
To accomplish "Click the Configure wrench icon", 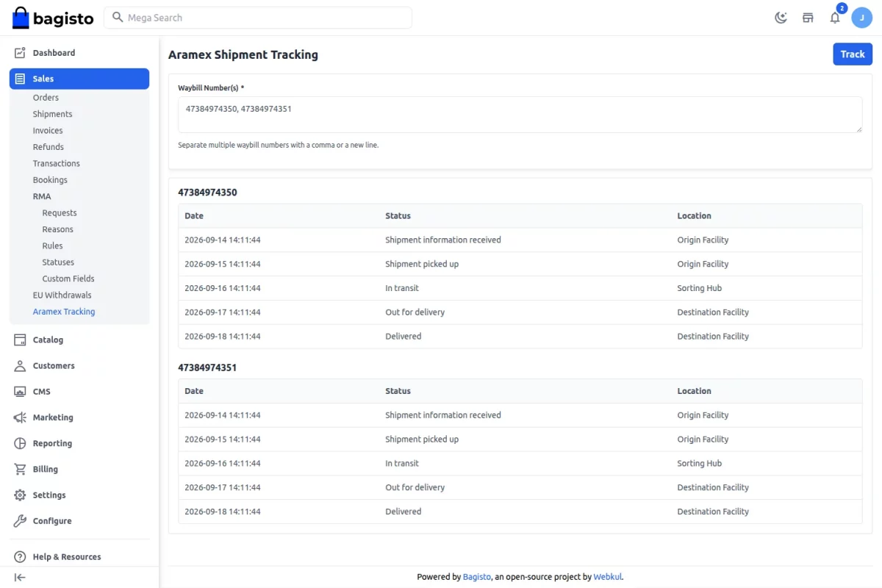I will coord(20,521).
